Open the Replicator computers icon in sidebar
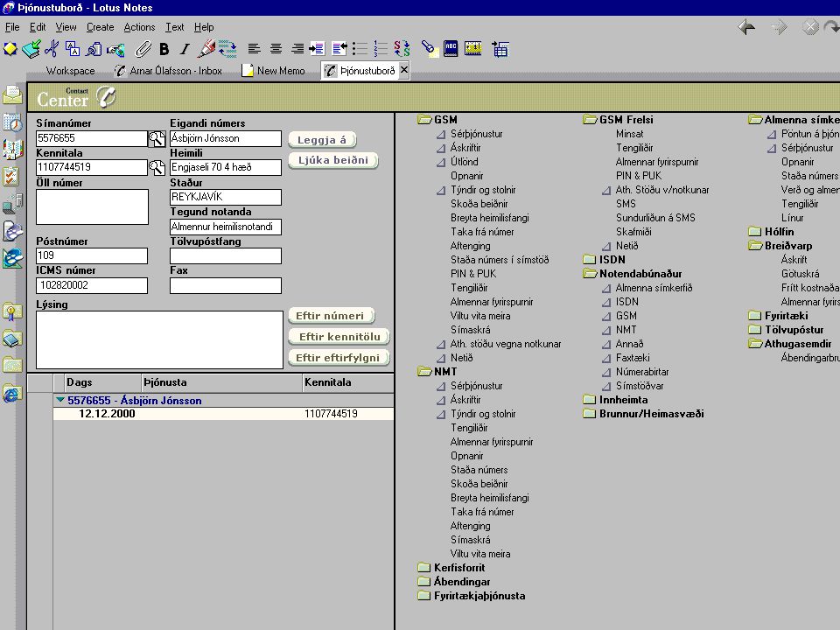This screenshot has width=840, height=630. click(x=11, y=204)
